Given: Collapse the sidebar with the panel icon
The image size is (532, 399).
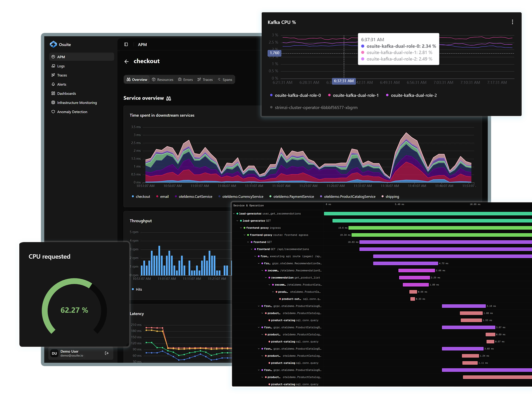Looking at the screenshot, I should click(x=126, y=44).
